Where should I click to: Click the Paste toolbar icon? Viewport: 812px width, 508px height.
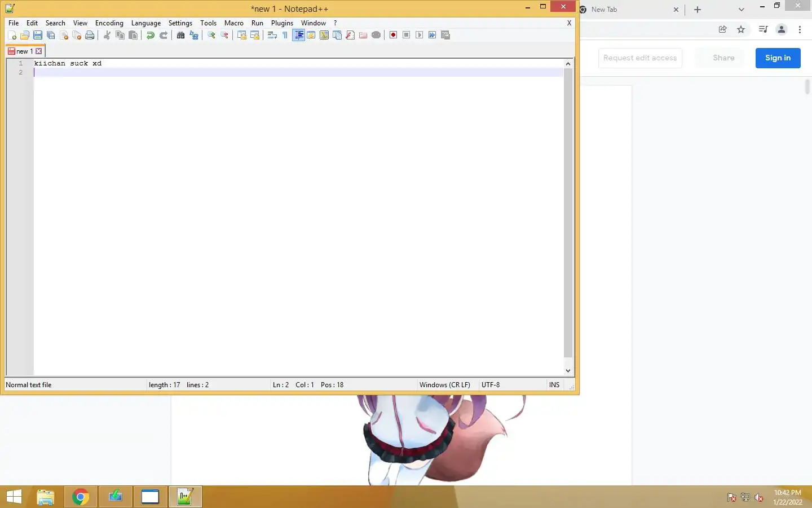tap(133, 35)
